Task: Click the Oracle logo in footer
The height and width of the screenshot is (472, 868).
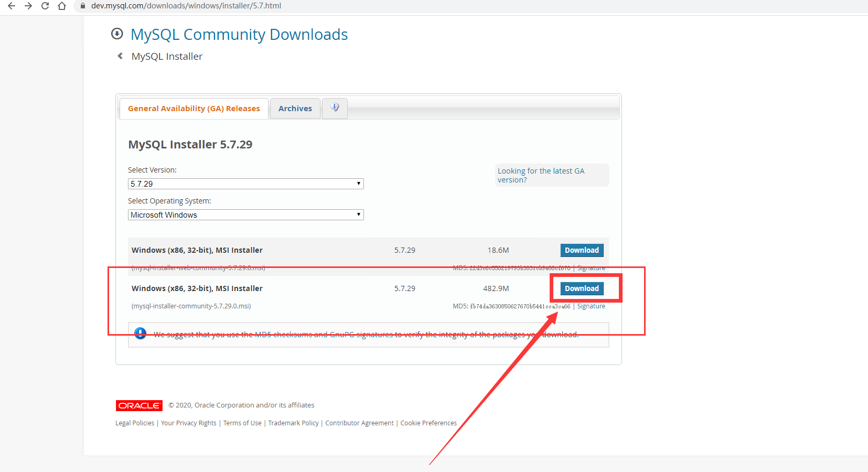Action: coord(139,405)
